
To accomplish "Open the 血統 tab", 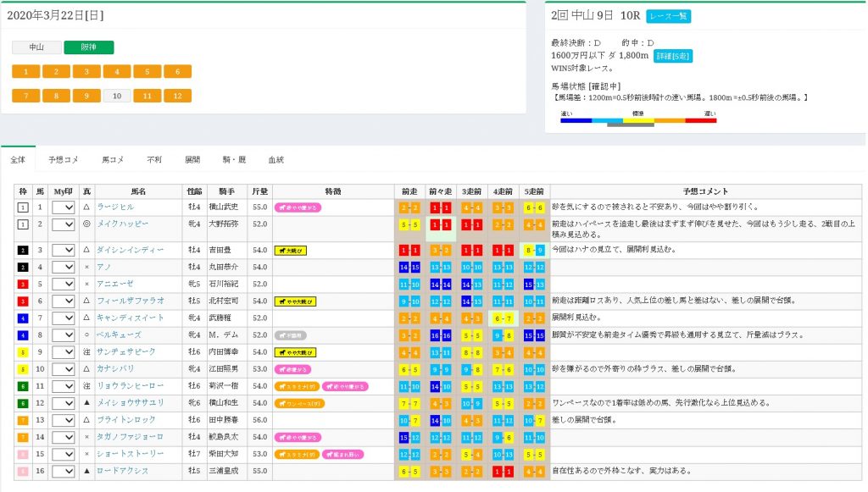I will pos(276,158).
